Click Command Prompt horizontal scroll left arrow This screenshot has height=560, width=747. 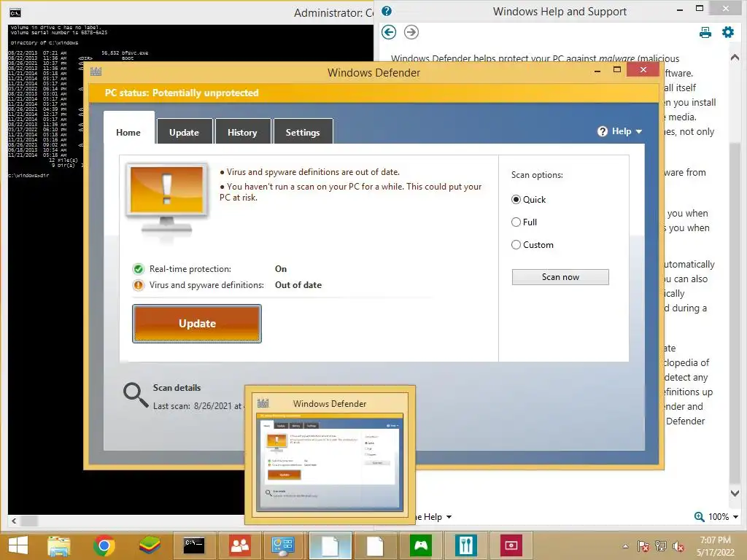(x=14, y=521)
